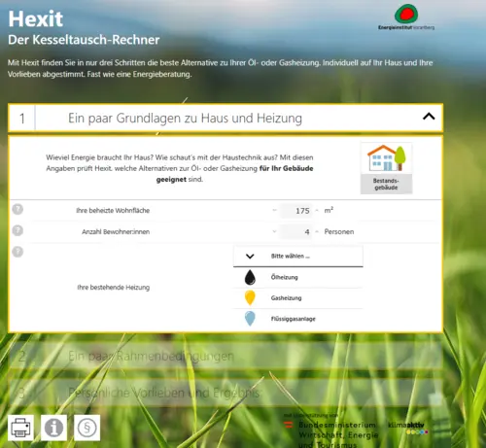This screenshot has width=486, height=448.
Task: Click the blue liquid gas drop icon
Action: (250, 319)
